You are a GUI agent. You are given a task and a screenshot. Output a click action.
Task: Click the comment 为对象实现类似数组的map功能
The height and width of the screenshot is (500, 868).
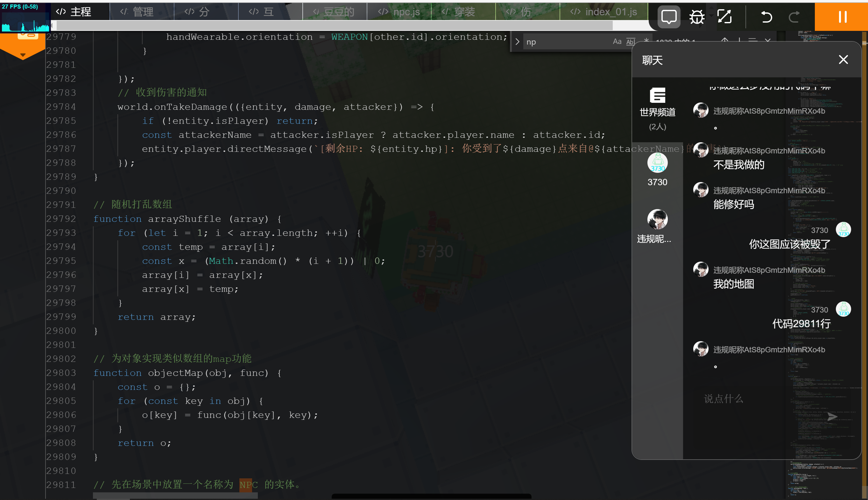tap(181, 359)
